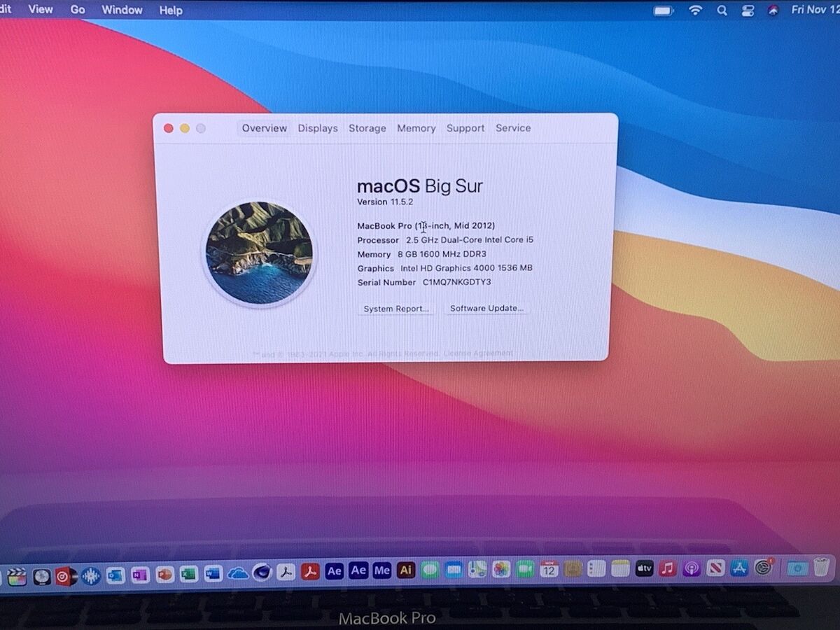Open Photos from the Dock
840x630 pixels.
(501, 569)
